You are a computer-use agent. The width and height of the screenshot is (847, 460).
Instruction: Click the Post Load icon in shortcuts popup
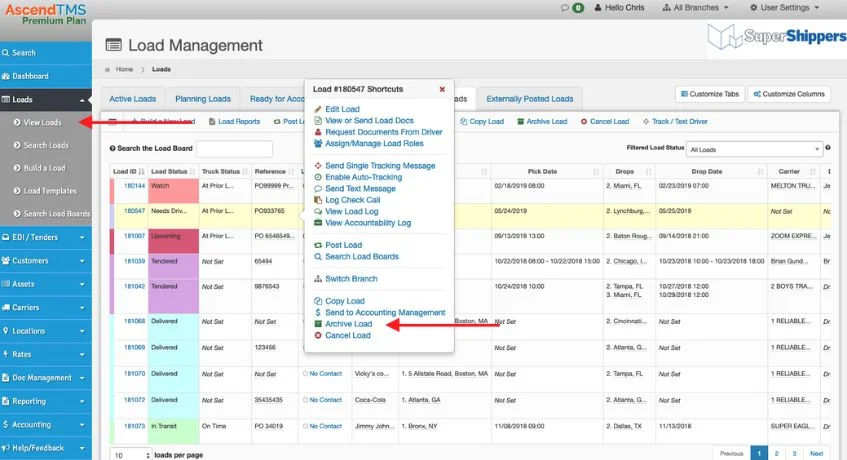point(318,245)
